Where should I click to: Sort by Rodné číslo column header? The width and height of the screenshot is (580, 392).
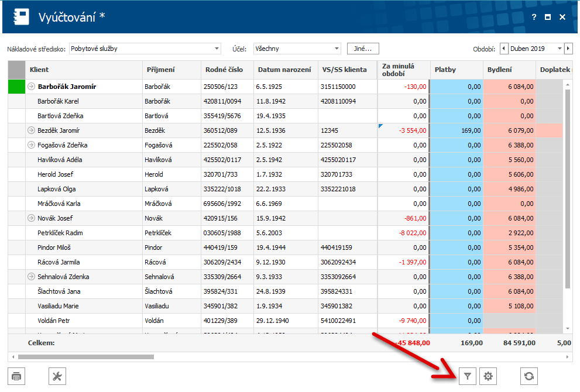pyautogui.click(x=228, y=70)
